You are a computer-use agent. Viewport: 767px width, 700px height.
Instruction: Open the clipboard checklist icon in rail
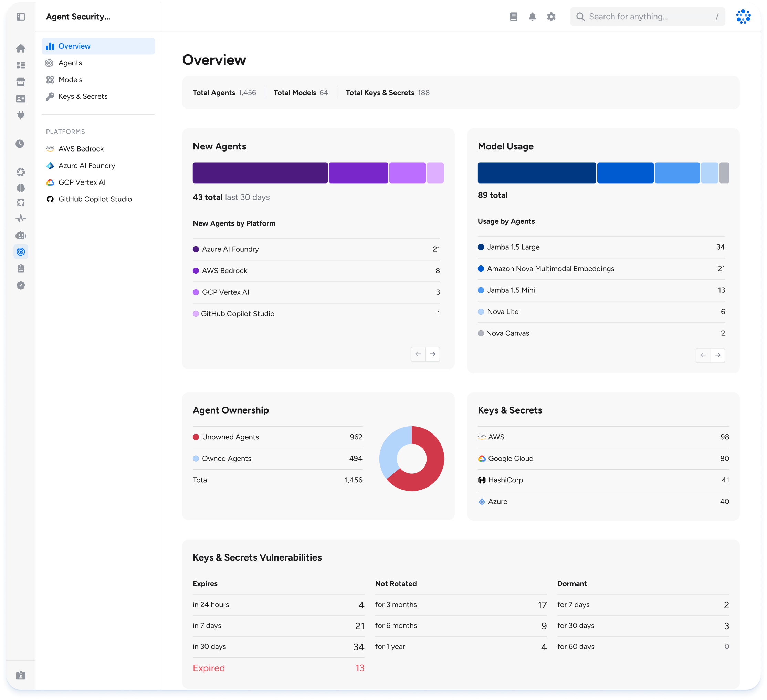coord(21,269)
